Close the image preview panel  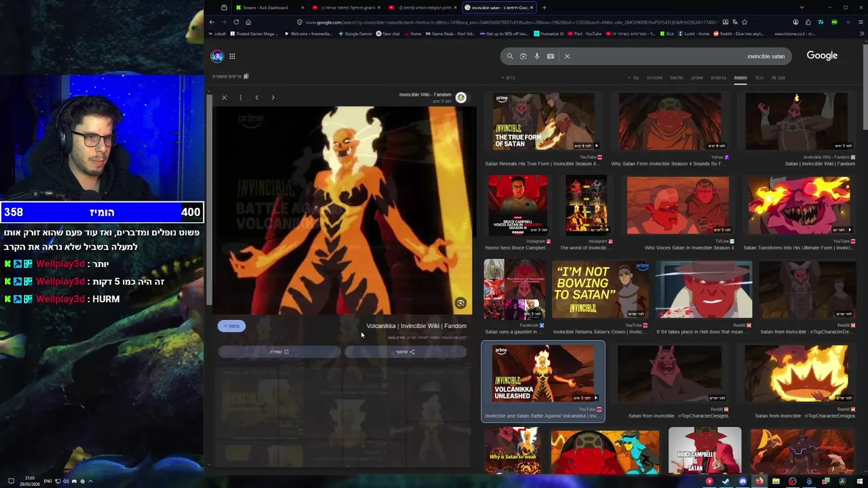click(224, 98)
